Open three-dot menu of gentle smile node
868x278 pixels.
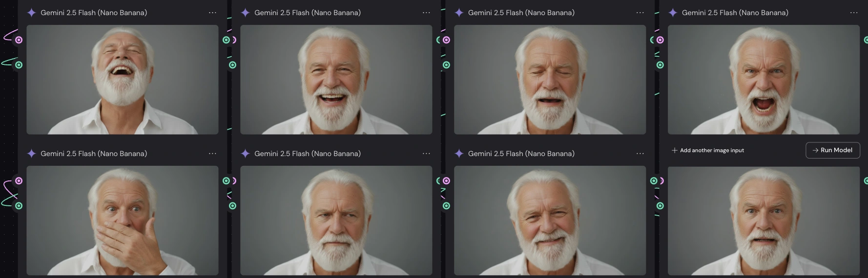(640, 154)
